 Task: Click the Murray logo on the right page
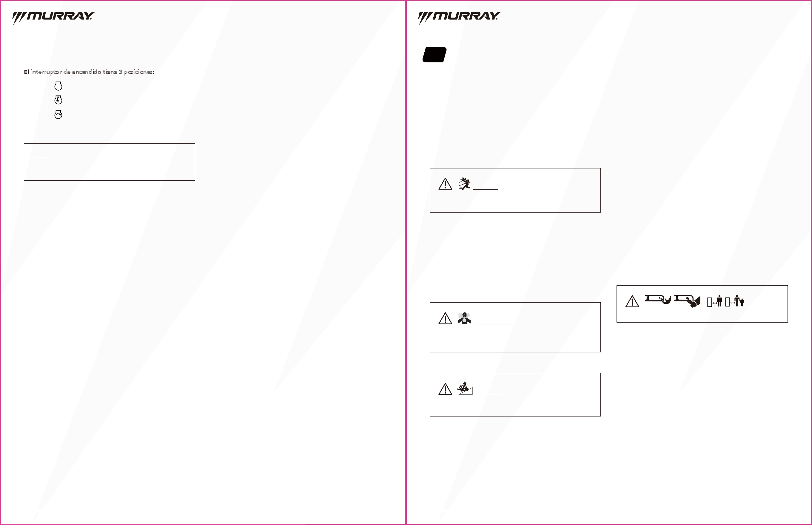coord(459,18)
